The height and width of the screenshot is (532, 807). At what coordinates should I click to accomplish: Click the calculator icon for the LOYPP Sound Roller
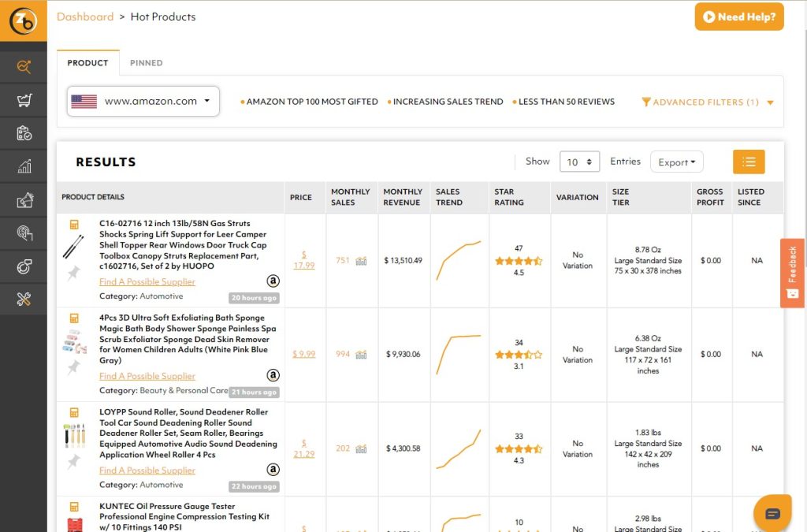tap(74, 412)
